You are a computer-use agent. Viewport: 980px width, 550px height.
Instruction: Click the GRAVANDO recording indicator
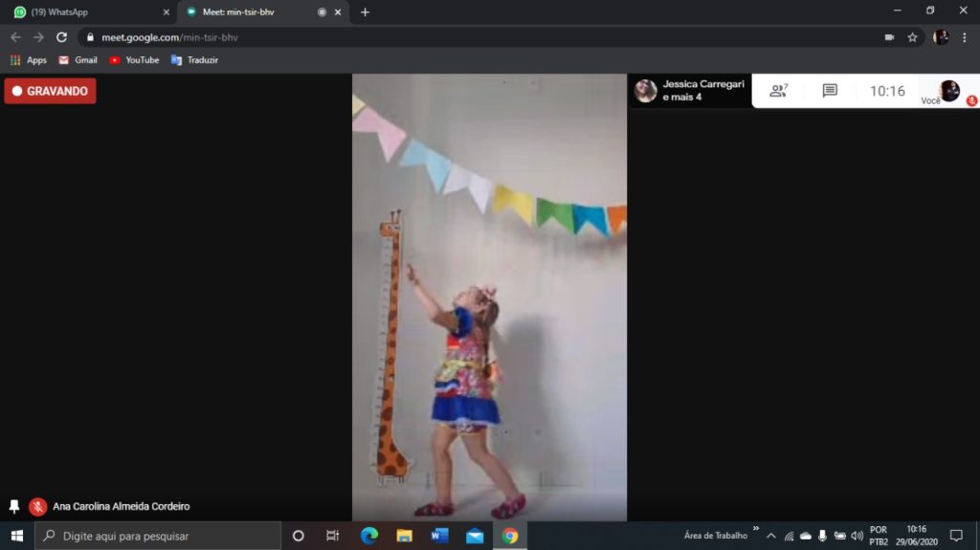pyautogui.click(x=50, y=91)
